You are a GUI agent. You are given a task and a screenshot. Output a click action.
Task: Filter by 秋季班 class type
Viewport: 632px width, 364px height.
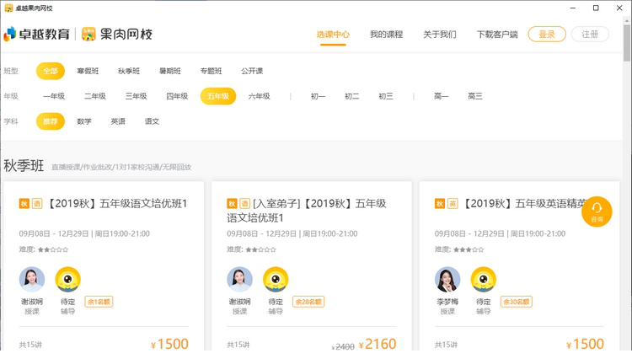pyautogui.click(x=129, y=71)
